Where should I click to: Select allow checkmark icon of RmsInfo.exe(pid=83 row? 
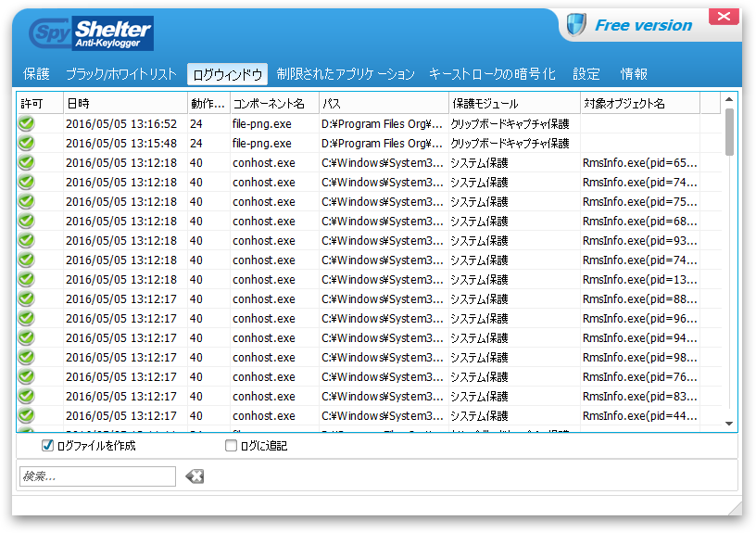coord(27,396)
